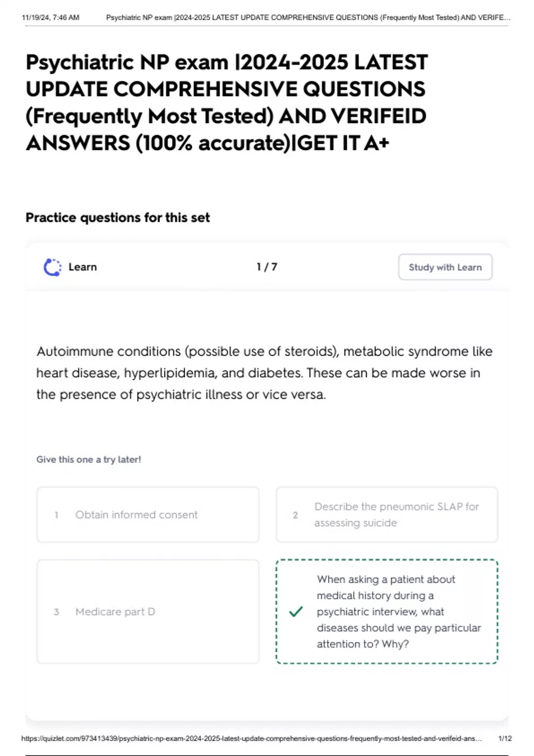
Task: Open the quizlet.com URL in the footer
Action: (x=251, y=738)
